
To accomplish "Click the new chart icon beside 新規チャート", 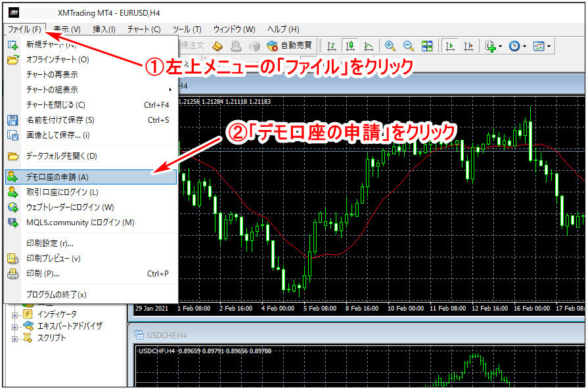I will click(12, 45).
